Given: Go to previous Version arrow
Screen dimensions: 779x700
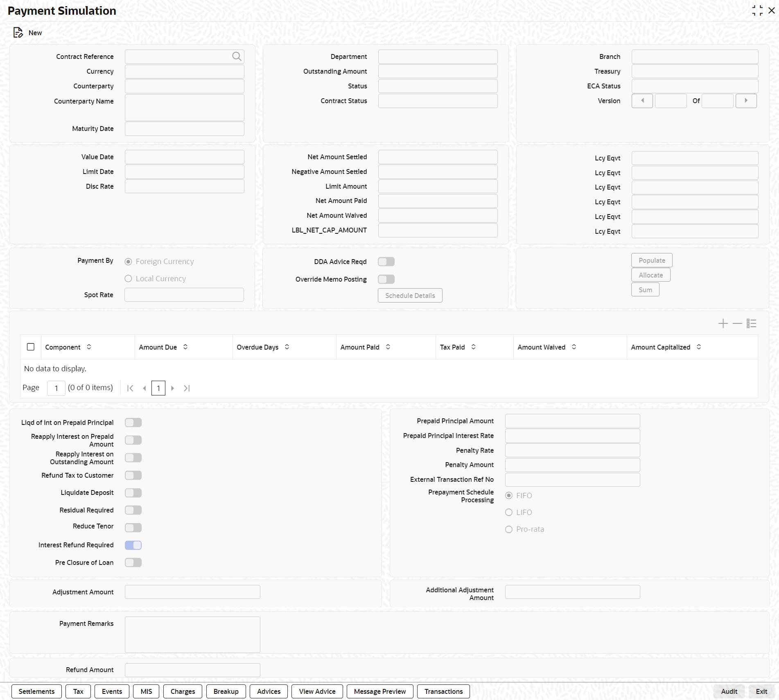Looking at the screenshot, I should point(642,101).
